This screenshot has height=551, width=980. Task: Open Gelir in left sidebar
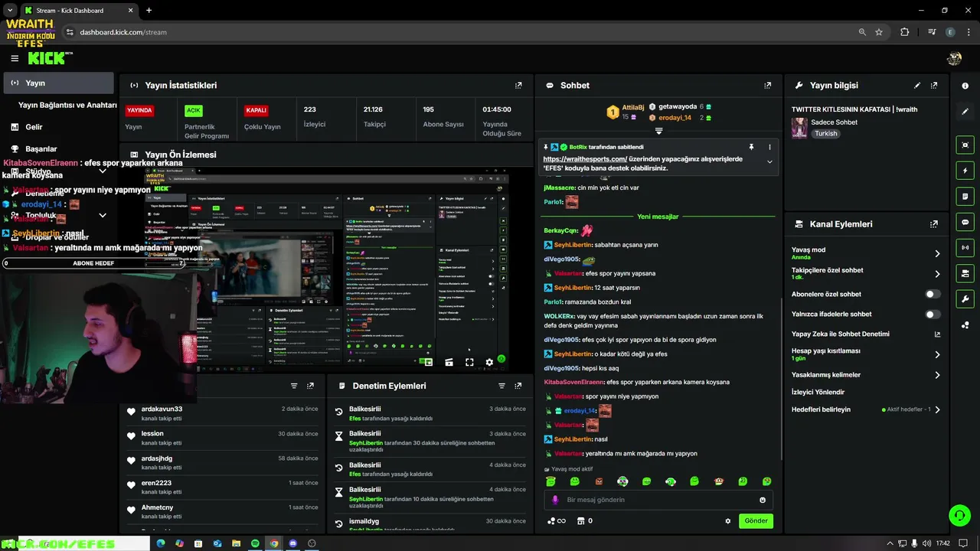coord(34,127)
